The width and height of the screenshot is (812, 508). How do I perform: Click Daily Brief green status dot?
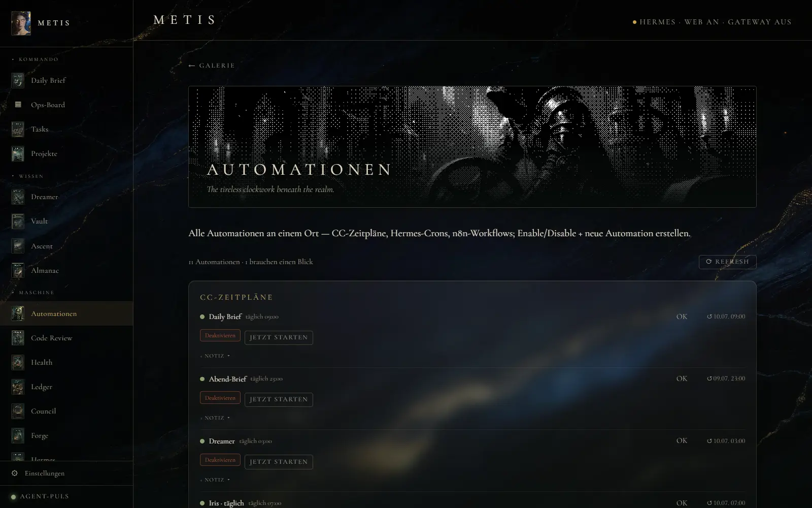coord(202,317)
